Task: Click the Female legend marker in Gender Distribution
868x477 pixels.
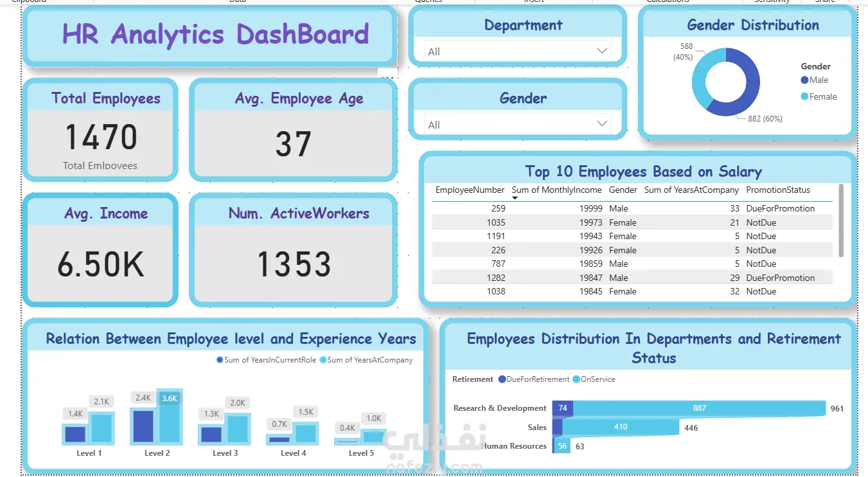Action: 804,96
